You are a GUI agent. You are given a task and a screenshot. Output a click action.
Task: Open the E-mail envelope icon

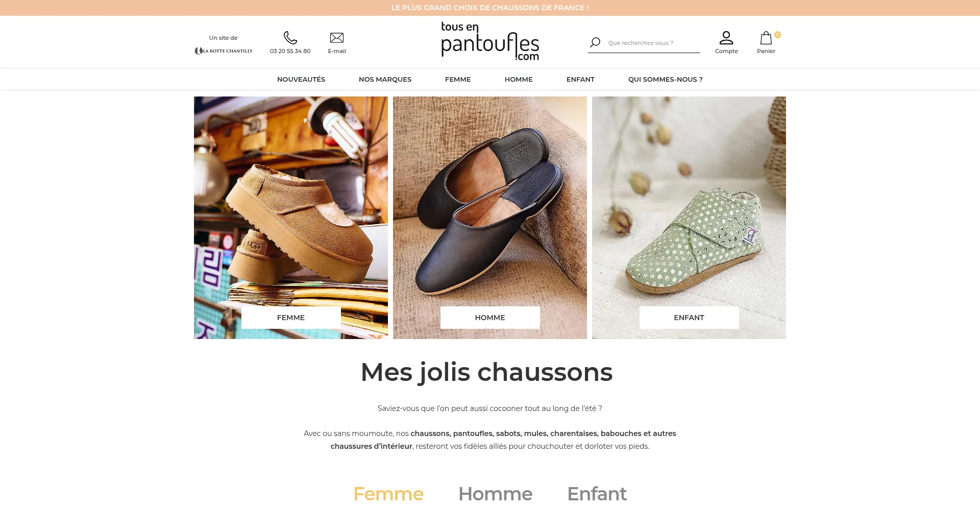point(337,38)
